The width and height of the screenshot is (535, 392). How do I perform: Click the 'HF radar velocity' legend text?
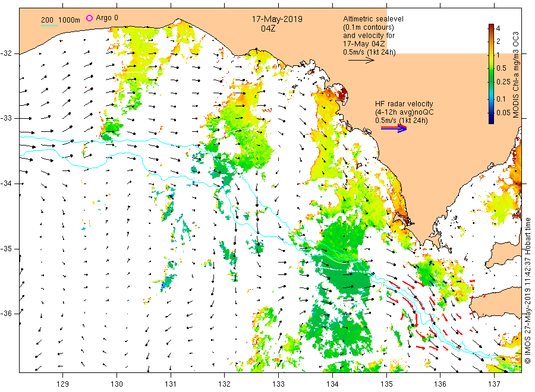point(404,104)
